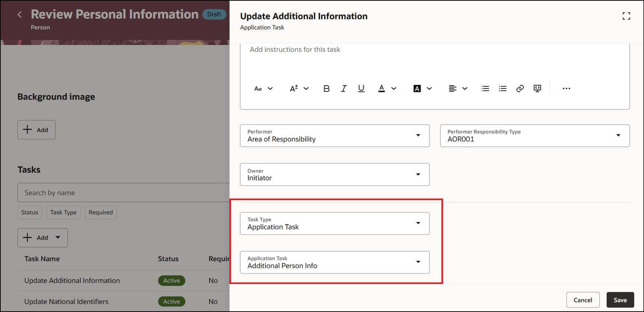
Task: Open the Performer Responsibility Type dropdown
Action: pos(535,136)
